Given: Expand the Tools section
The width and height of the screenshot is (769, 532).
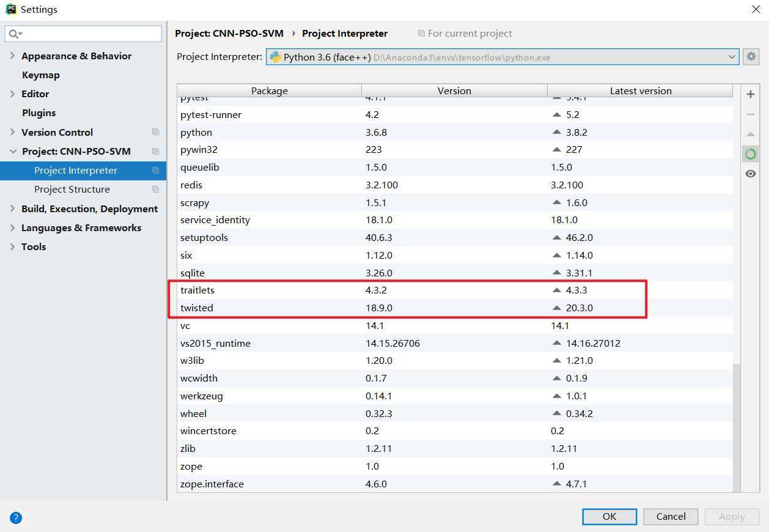Looking at the screenshot, I should tap(12, 246).
